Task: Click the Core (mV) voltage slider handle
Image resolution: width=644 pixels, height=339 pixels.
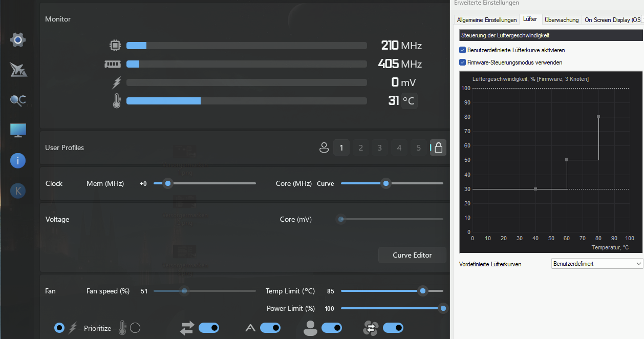Action: click(x=341, y=219)
